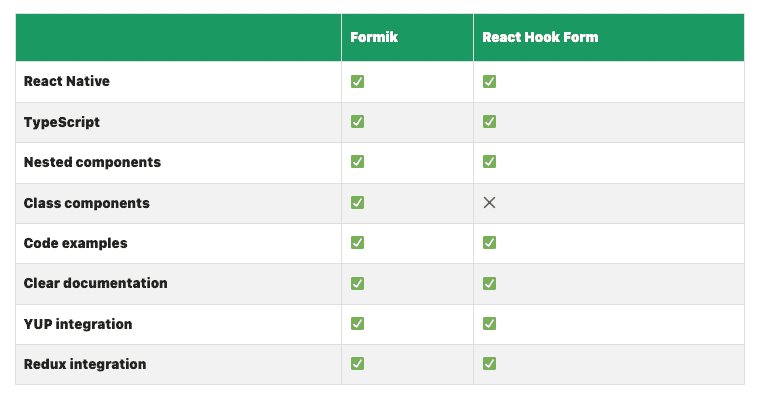Click React Hook Form checkmark for TypeScript
762x399 pixels.
coord(489,121)
